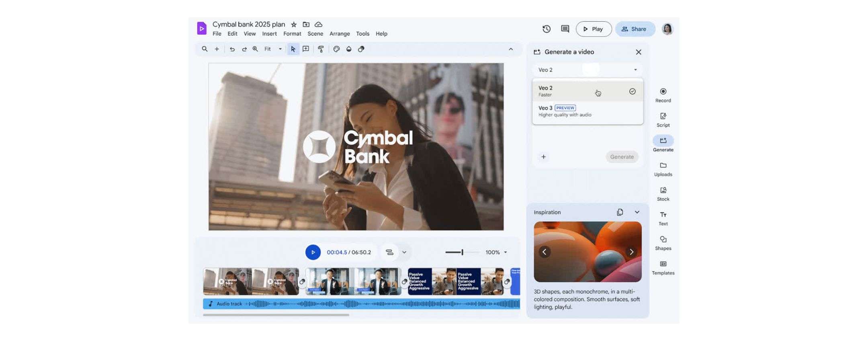Open the Edit menu

[232, 34]
